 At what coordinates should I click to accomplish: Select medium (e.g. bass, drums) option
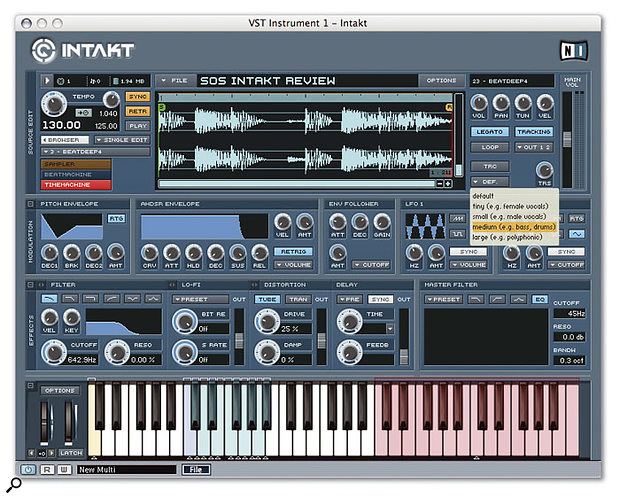tap(514, 227)
